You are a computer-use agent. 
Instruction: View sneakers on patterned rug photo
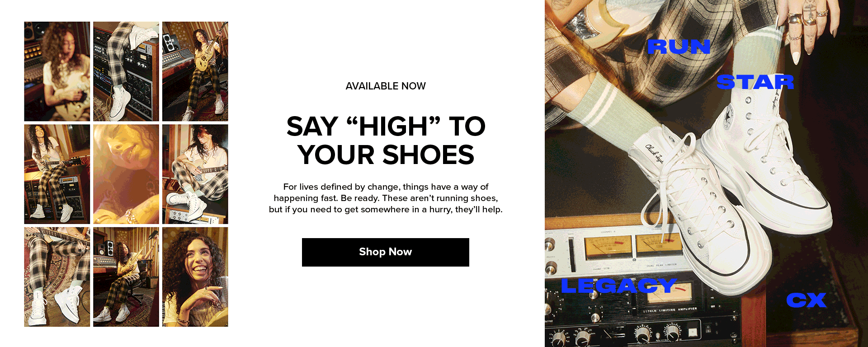tap(57, 277)
